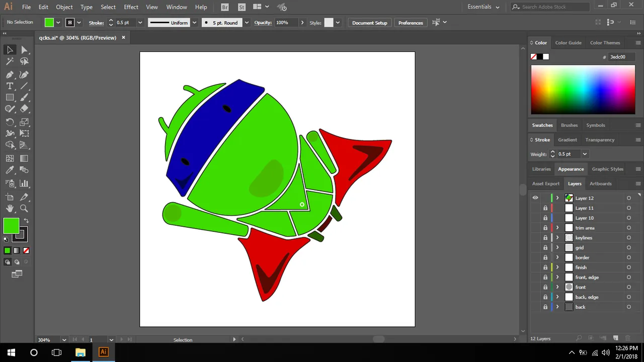Click target circle of Layer 12
This screenshot has height=362, width=644.
[629, 198]
